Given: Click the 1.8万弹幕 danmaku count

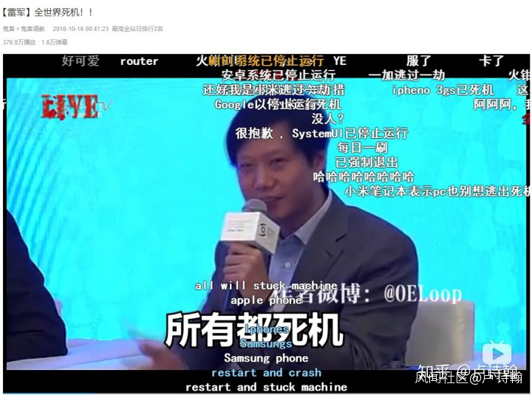Looking at the screenshot, I should [54, 42].
